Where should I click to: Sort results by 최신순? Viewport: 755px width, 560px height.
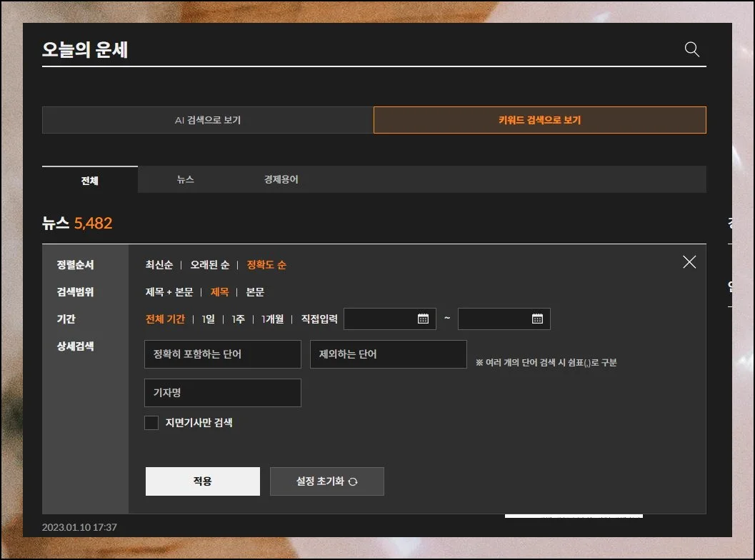[159, 265]
